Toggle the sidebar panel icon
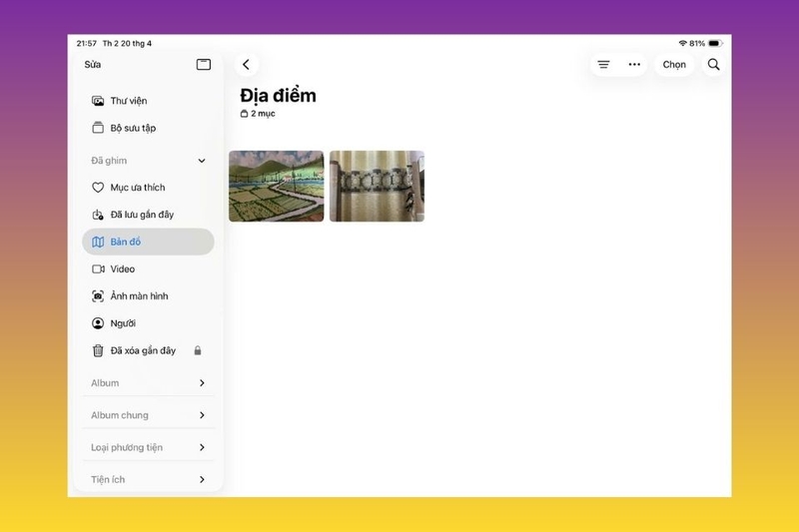The image size is (799, 532). click(x=204, y=65)
